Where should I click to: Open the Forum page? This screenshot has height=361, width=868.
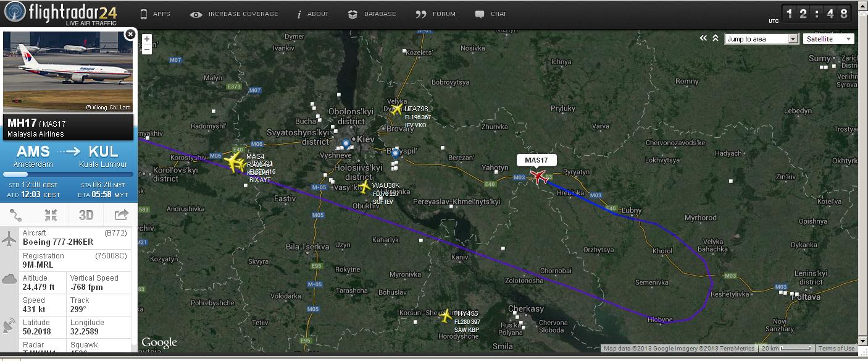tap(436, 14)
